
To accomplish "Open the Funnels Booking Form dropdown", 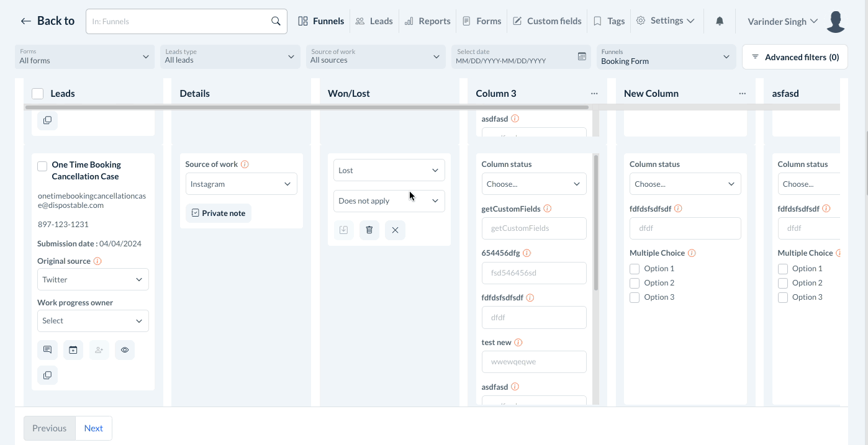I will point(666,56).
